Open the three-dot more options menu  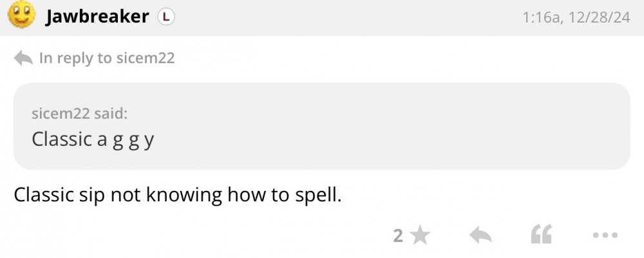(605, 236)
